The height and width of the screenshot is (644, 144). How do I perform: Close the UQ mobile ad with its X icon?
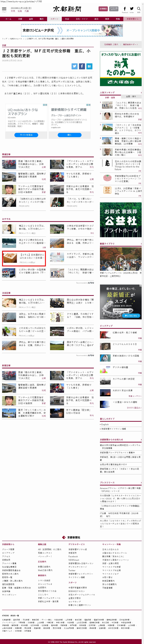pyautogui.click(x=46, y=105)
